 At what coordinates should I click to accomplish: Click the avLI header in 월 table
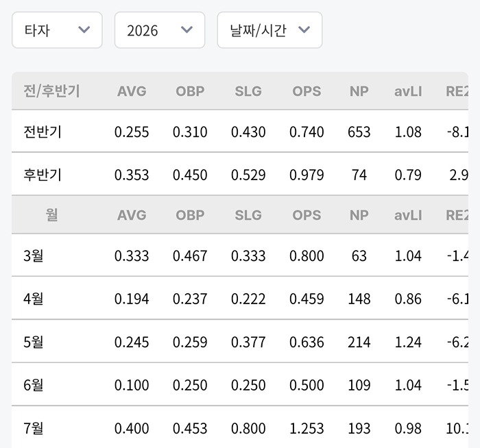(408, 215)
